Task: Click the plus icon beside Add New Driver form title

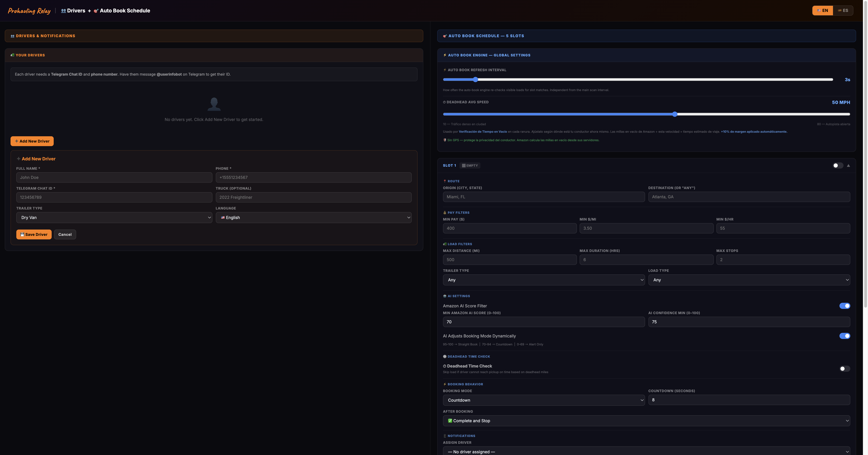Action: [x=19, y=159]
